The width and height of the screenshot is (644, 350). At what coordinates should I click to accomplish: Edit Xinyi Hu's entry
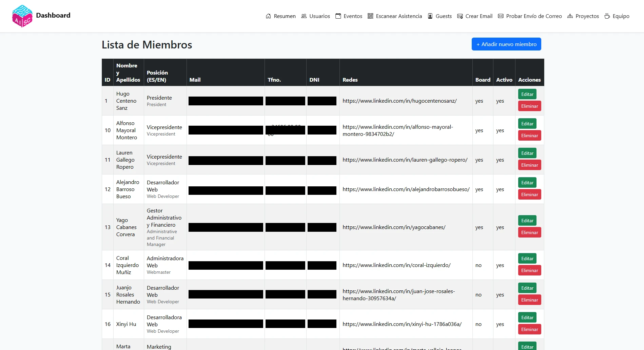[527, 317]
